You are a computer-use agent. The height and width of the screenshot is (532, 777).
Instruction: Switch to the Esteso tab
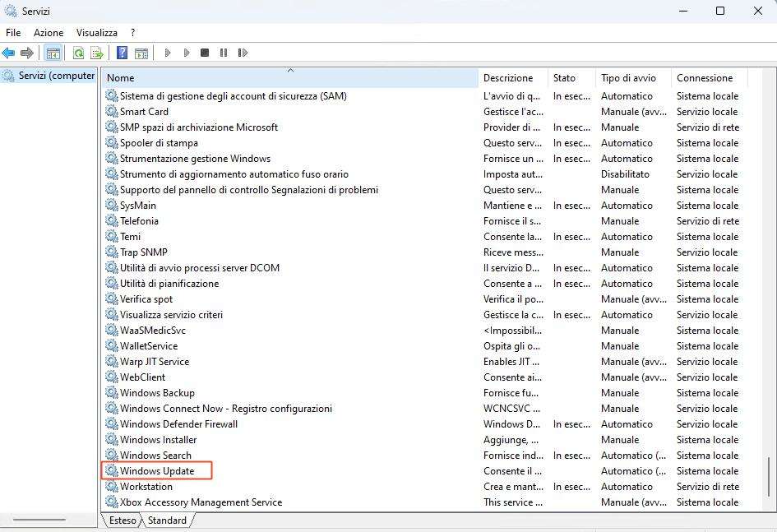pos(122,520)
